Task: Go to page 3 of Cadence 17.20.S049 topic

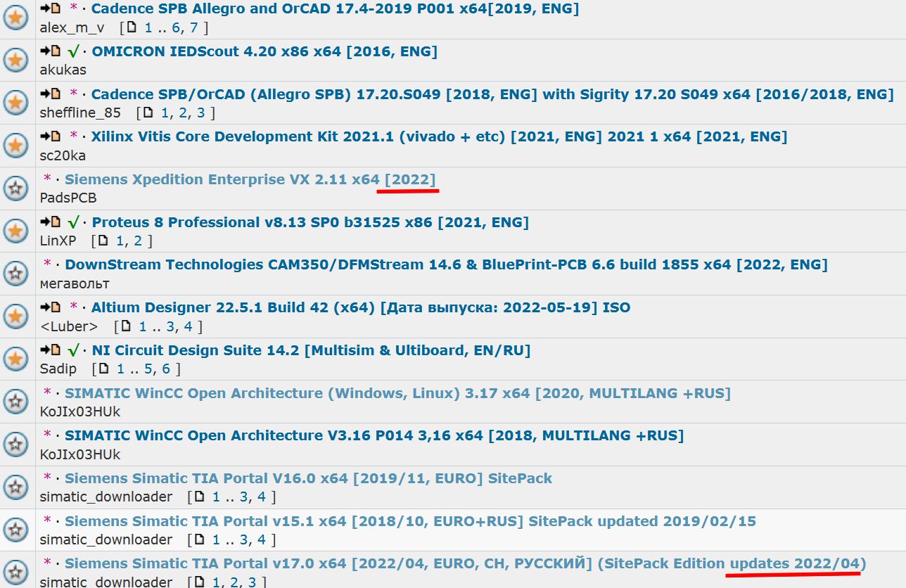Action: click(201, 113)
